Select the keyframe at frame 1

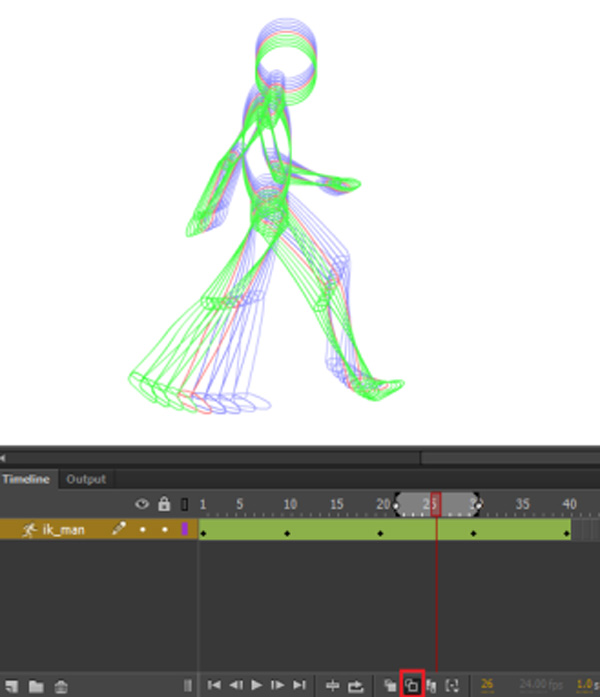pyautogui.click(x=203, y=533)
